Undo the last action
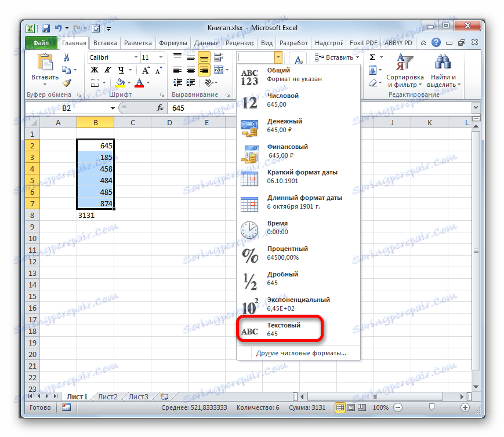The width and height of the screenshot is (504, 437). 58,28
